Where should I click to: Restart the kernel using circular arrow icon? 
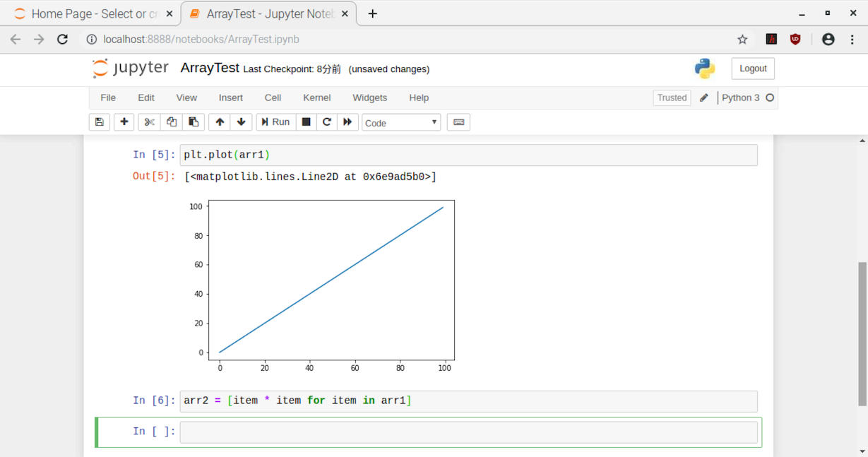(x=327, y=122)
